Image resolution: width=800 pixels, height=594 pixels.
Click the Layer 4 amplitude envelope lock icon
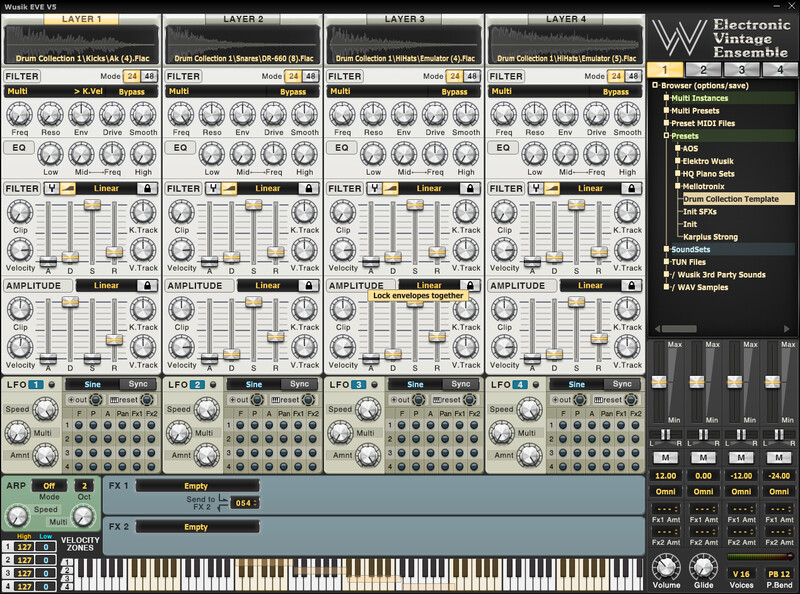click(631, 285)
